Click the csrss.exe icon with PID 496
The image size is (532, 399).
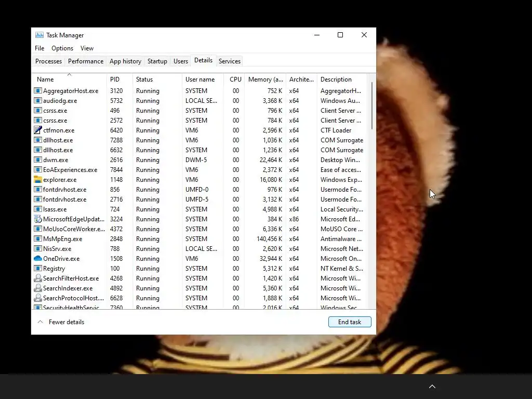pos(37,110)
